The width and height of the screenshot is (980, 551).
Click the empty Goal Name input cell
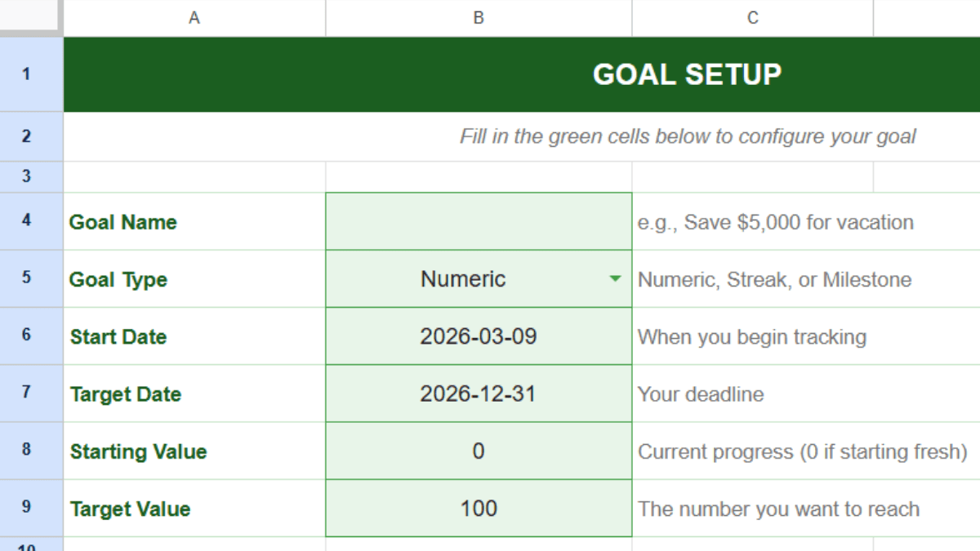pos(479,221)
